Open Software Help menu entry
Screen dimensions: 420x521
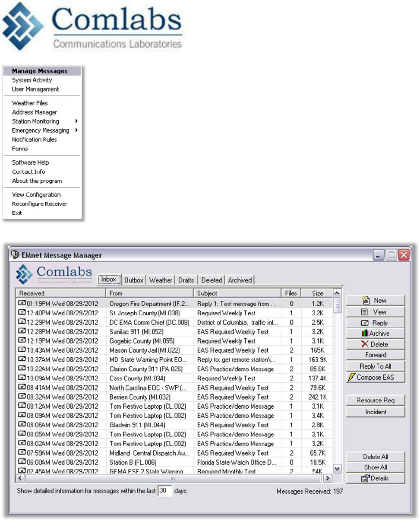pyautogui.click(x=30, y=162)
